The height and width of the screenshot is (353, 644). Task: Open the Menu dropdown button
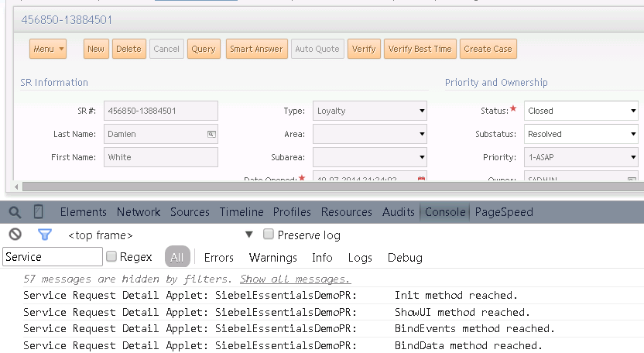pyautogui.click(x=48, y=49)
